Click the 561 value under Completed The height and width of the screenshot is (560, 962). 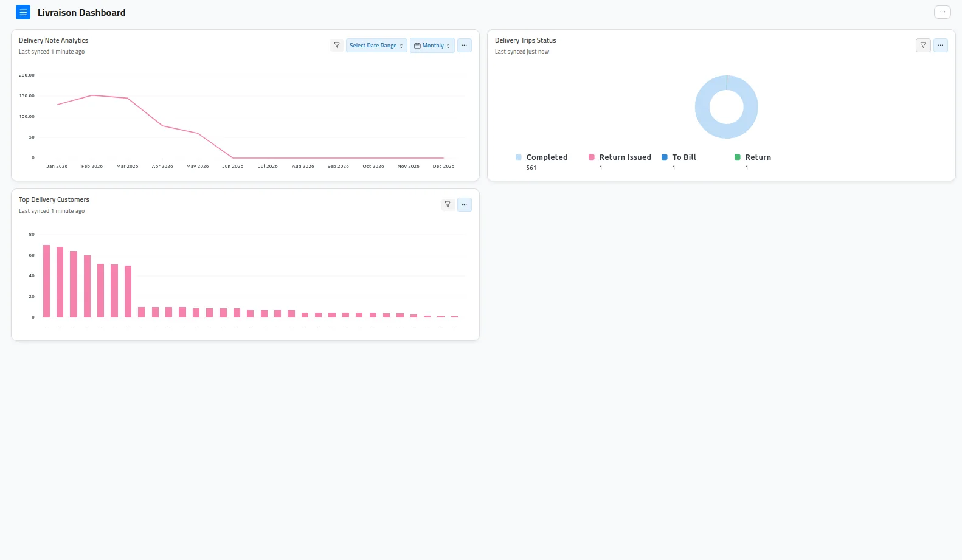point(531,168)
